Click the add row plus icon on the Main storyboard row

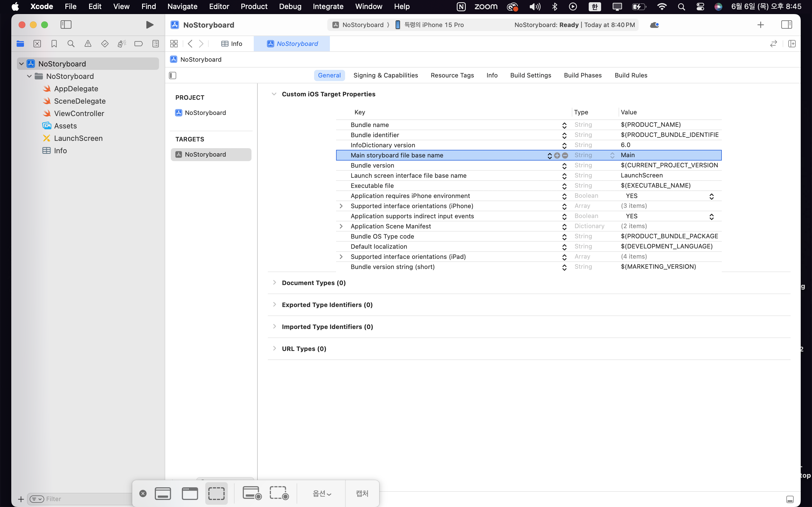tap(557, 155)
